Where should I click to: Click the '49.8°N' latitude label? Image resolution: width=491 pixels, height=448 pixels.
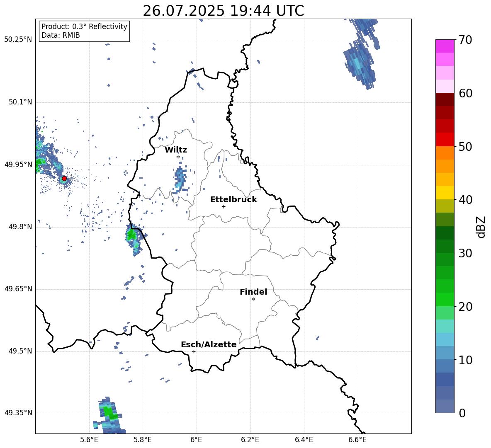tap(20, 227)
